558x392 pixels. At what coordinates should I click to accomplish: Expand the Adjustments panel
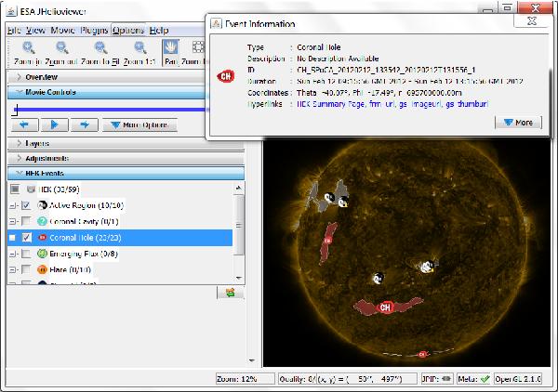pos(46,159)
